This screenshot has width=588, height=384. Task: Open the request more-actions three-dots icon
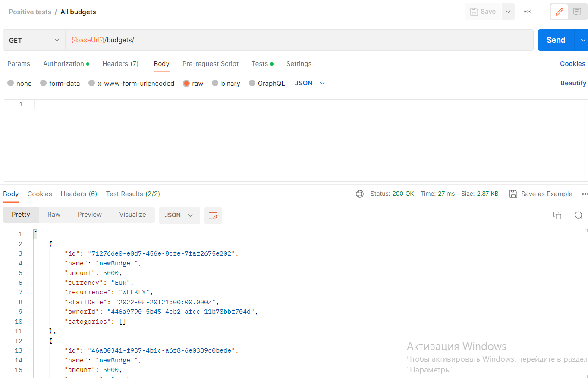click(527, 12)
